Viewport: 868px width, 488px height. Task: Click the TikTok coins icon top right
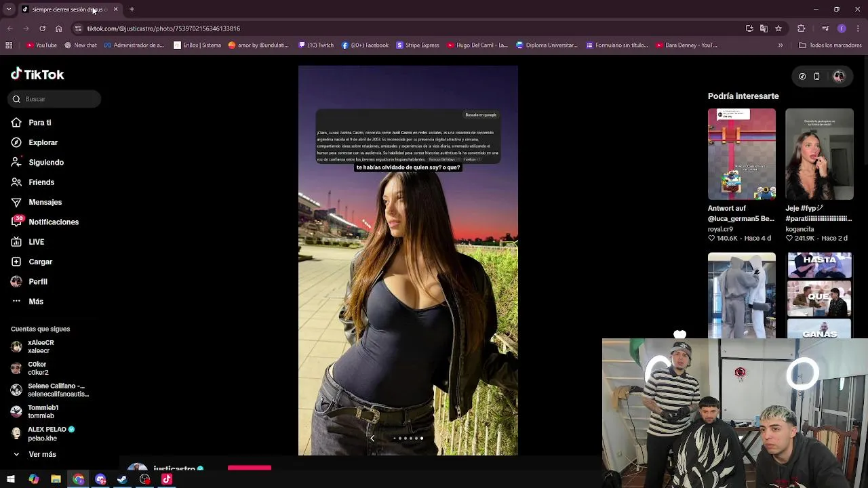click(x=802, y=77)
